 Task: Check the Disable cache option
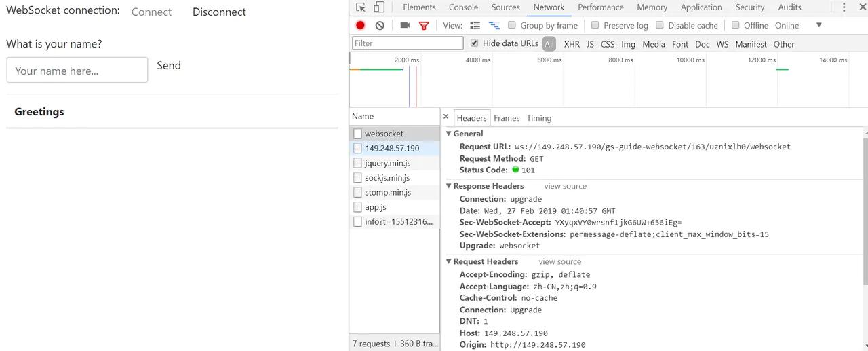660,25
